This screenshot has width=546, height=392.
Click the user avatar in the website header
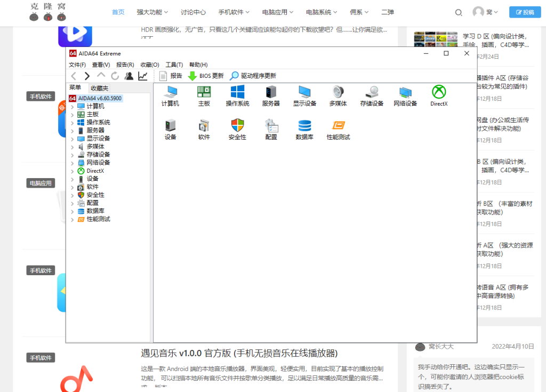(x=478, y=12)
